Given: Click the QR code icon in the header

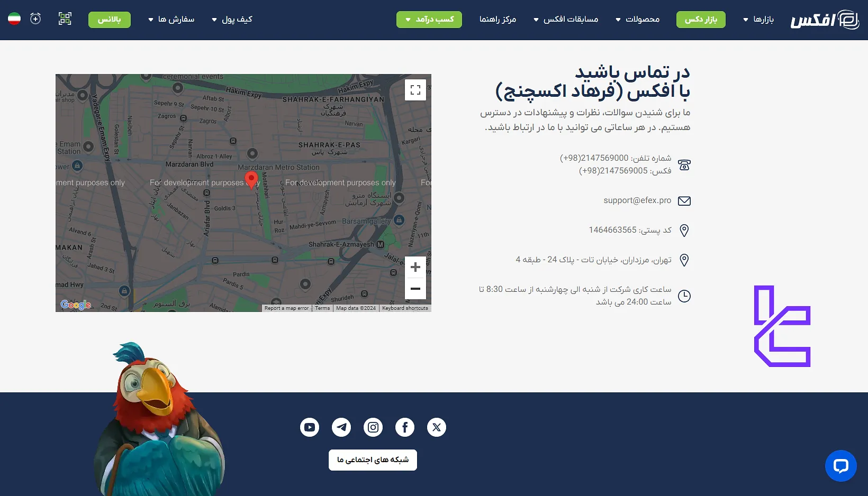Looking at the screenshot, I should [65, 19].
